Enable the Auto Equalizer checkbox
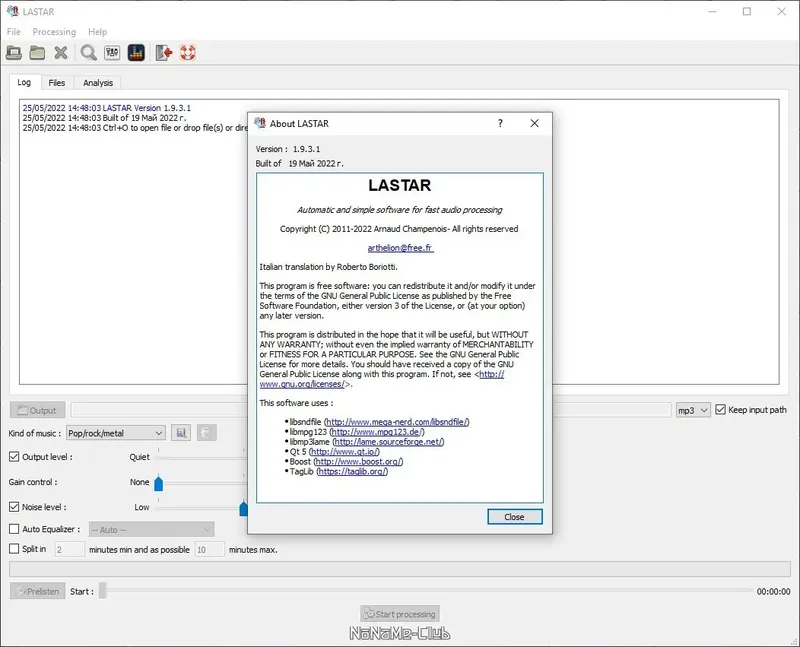800x647 pixels. (x=14, y=529)
